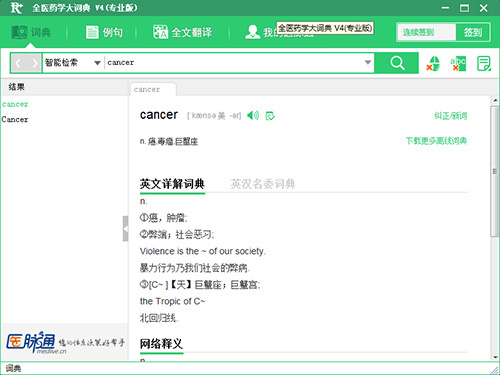Click the scrollbar up arrow
Screen dimensions: 500x375
tap(495, 100)
